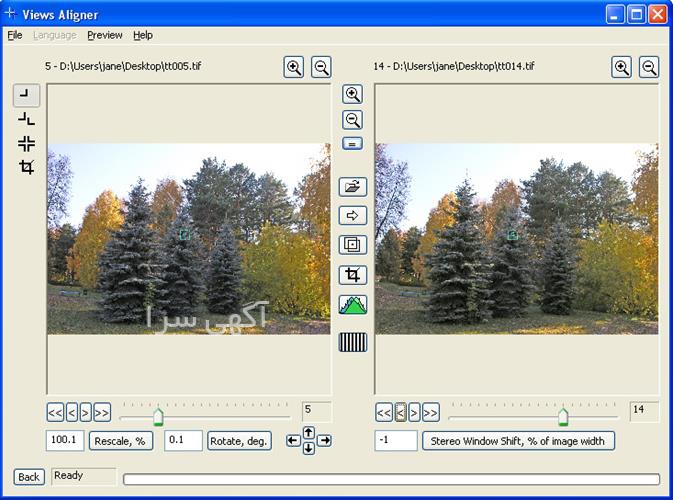The width and height of the screenshot is (673, 500).
Task: Select the two-point alignment mode on left toolbar
Action: click(26, 119)
